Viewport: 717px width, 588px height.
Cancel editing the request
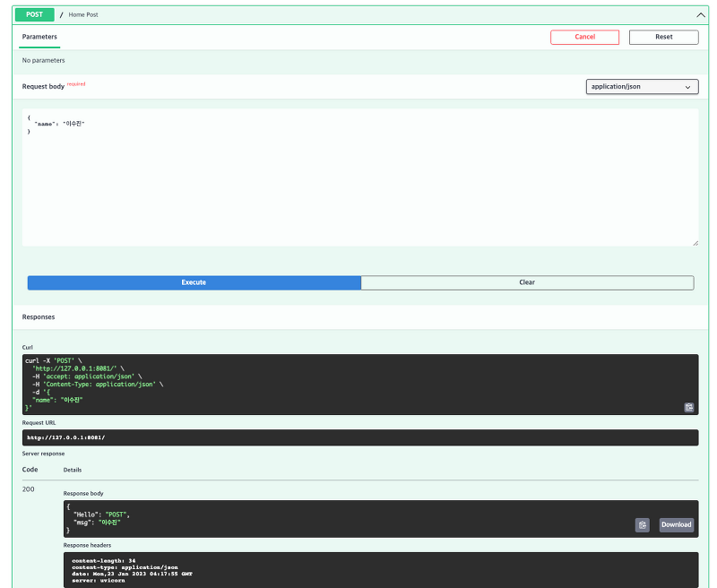pyautogui.click(x=584, y=37)
